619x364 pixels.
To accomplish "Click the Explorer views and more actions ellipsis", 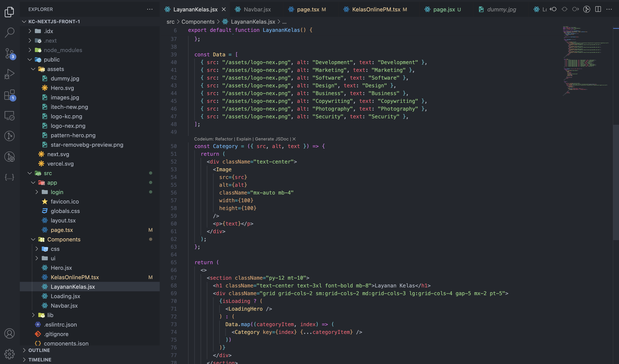I will coord(150,9).
